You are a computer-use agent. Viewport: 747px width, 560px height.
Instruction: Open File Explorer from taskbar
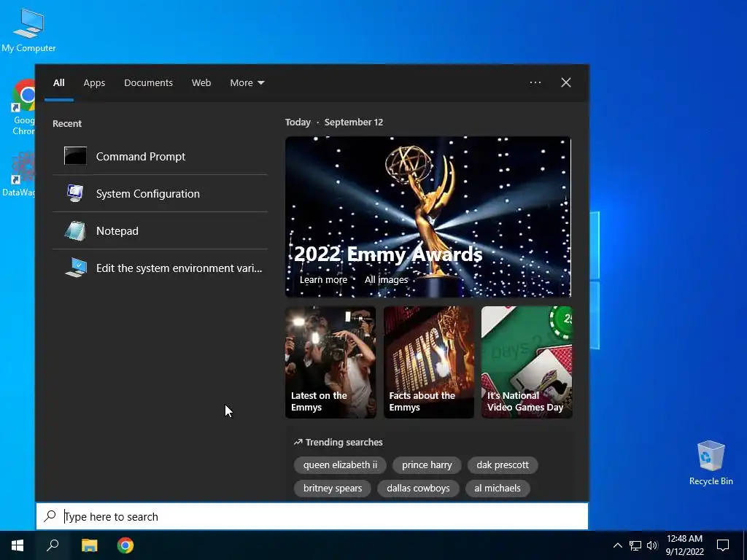coord(89,545)
